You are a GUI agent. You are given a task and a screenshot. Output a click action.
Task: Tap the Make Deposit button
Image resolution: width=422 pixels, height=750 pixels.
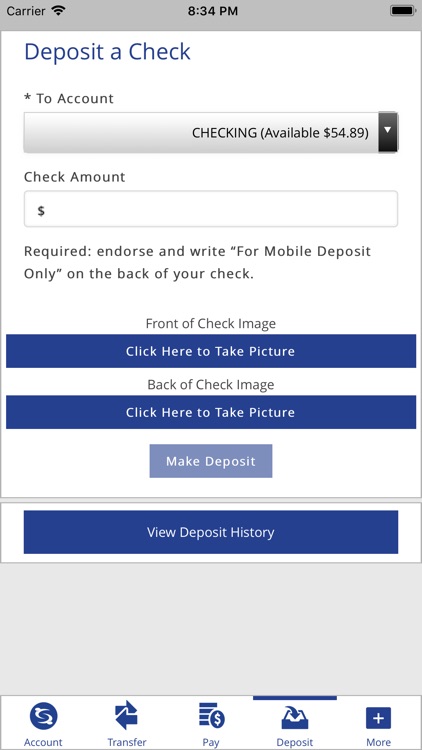pos(211,461)
